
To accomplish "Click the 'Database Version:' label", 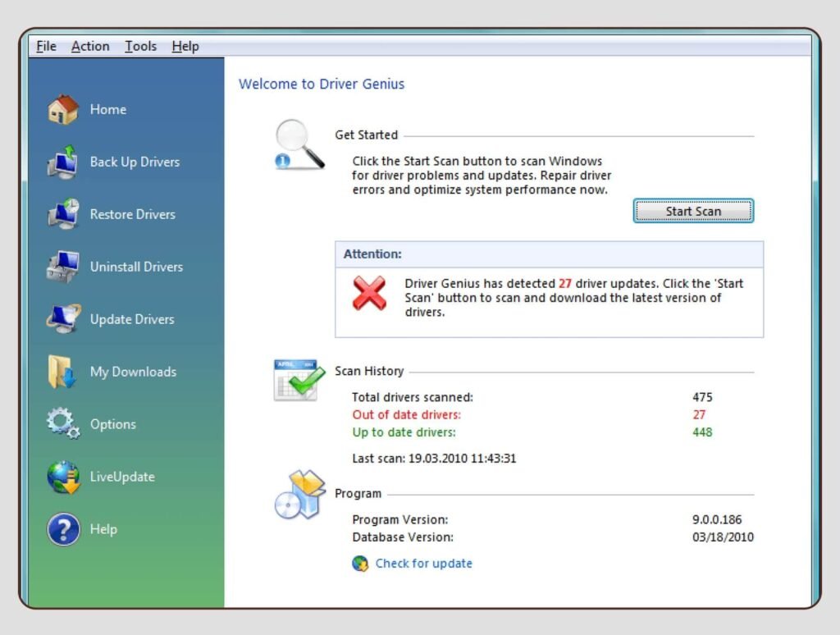I will click(x=403, y=537).
